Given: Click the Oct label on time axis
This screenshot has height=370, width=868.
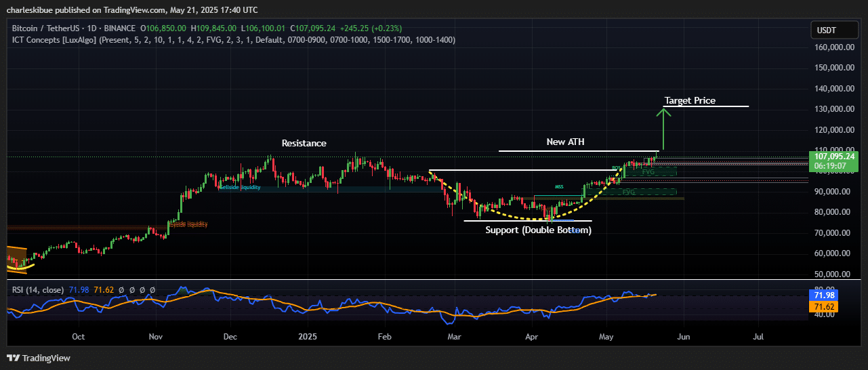Looking at the screenshot, I should tap(78, 336).
